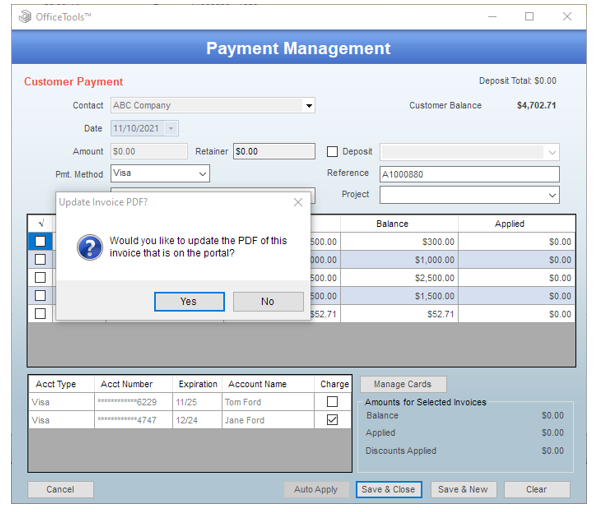Screen dimensions: 600x512
Task: Select card number ending 4747
Action: 133,420
